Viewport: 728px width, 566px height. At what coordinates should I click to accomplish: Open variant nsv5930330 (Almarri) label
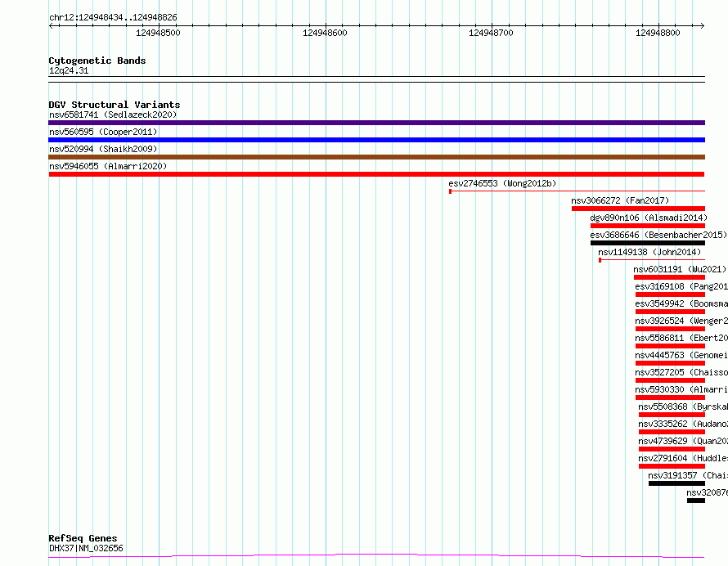click(x=681, y=389)
